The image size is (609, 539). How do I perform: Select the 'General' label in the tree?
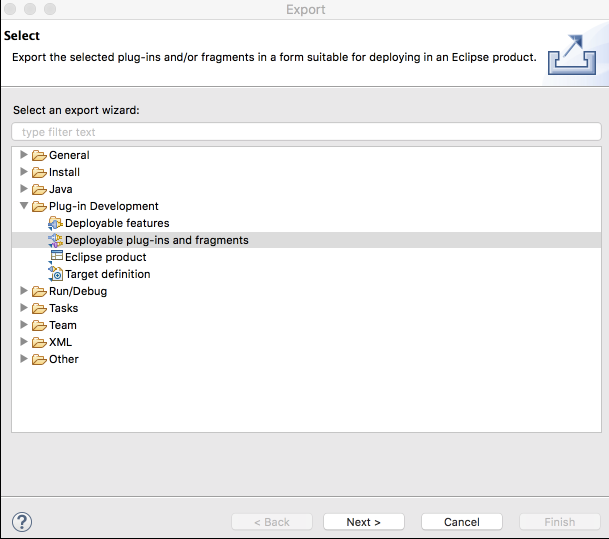(x=69, y=155)
